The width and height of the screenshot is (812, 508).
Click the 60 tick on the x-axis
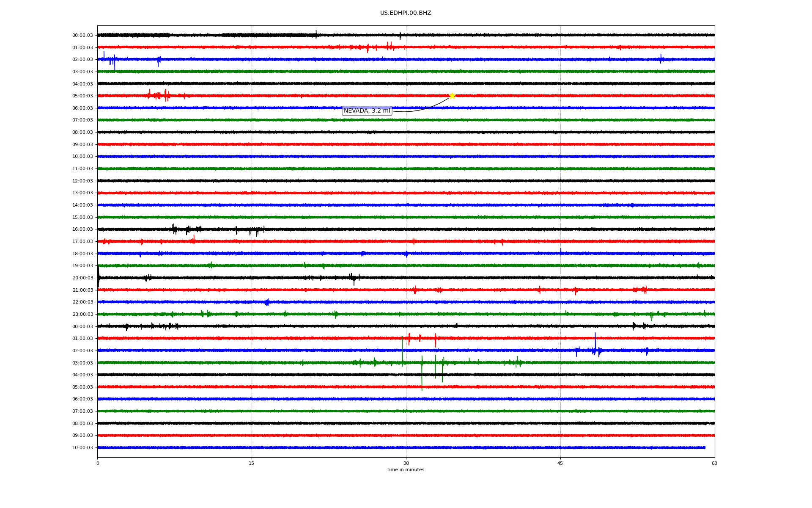point(714,464)
